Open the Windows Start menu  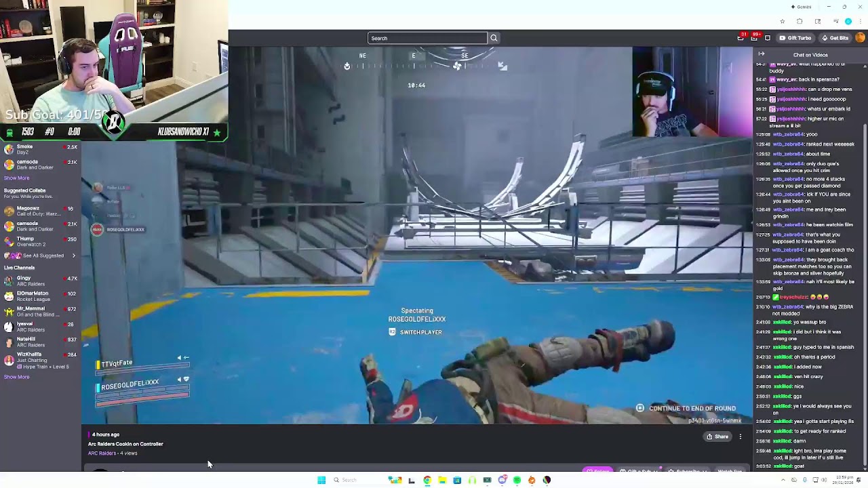click(x=321, y=480)
